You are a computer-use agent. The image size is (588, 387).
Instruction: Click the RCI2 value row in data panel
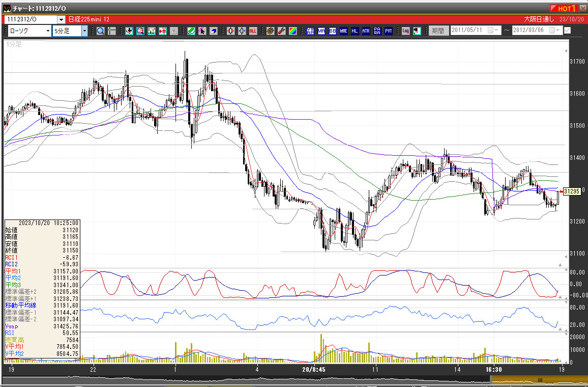(42, 264)
